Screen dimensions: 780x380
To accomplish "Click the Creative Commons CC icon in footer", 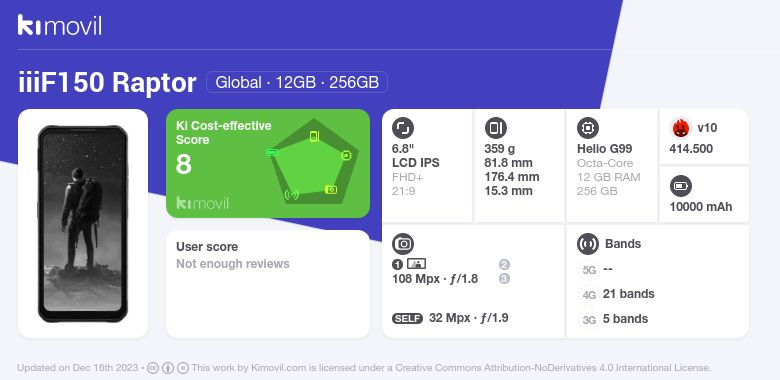I will [153, 368].
